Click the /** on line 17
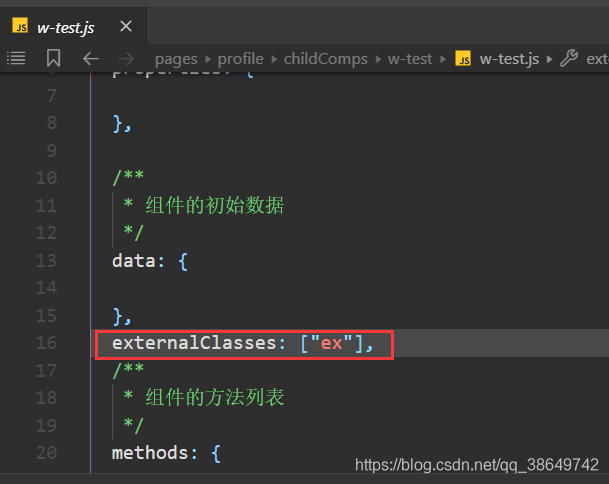The width and height of the screenshot is (609, 484). point(128,370)
